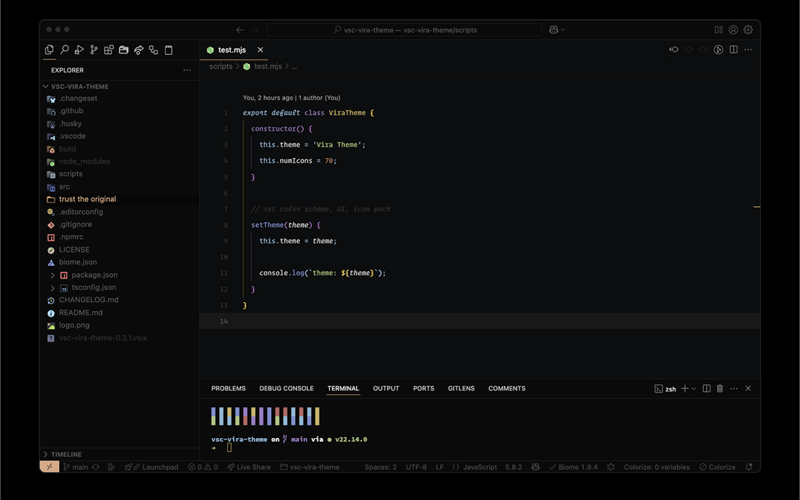The height and width of the screenshot is (500, 800).
Task: Open Remote Window indicator in status bar
Action: point(49,467)
